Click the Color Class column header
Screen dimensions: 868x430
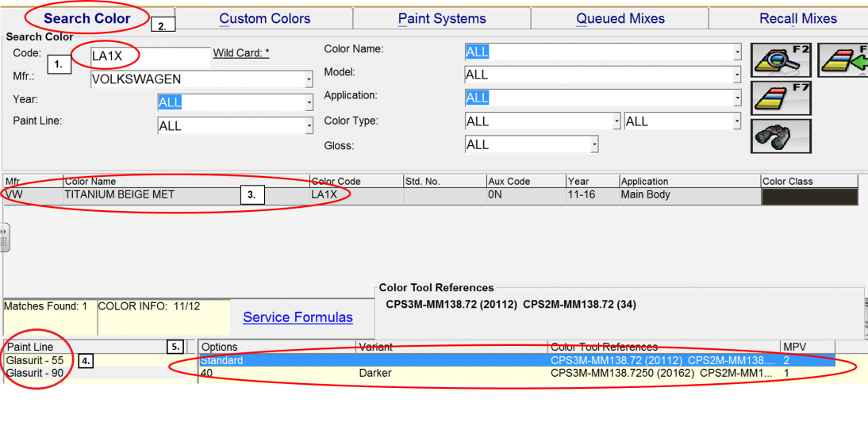[x=809, y=181]
